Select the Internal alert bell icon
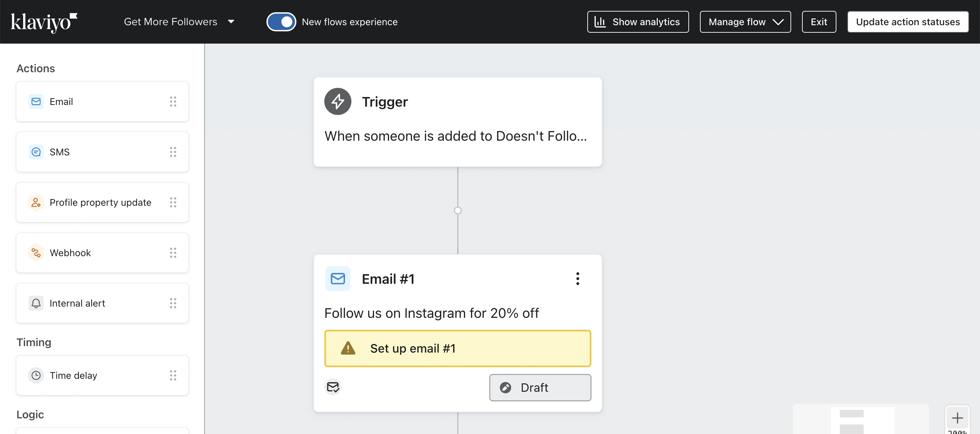The width and height of the screenshot is (980, 434). (36, 304)
